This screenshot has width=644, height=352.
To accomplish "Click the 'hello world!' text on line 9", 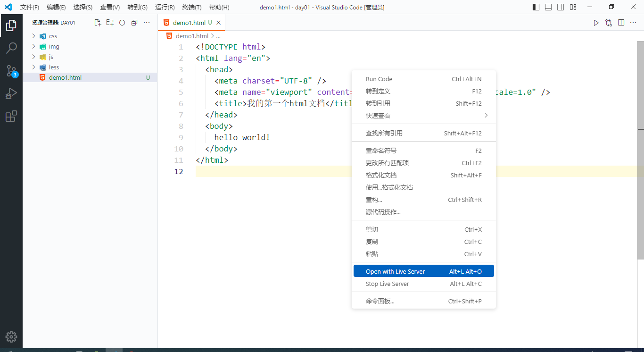I will [x=242, y=137].
